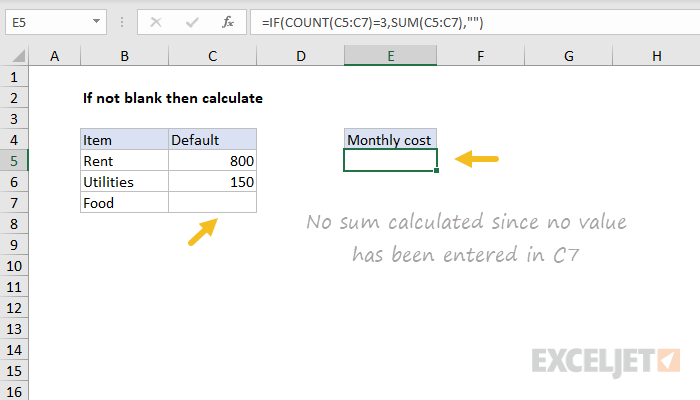
Task: Click the "Monthly cost" header cell
Action: tap(391, 140)
